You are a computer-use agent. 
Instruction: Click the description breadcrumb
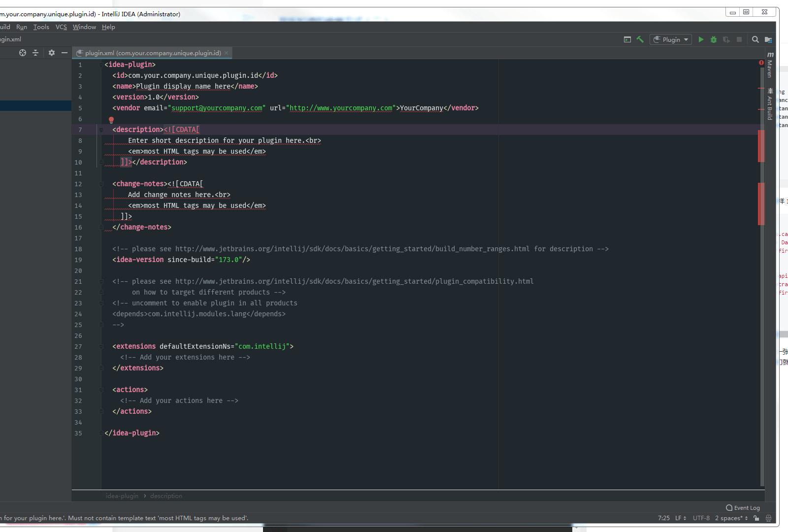(166, 496)
